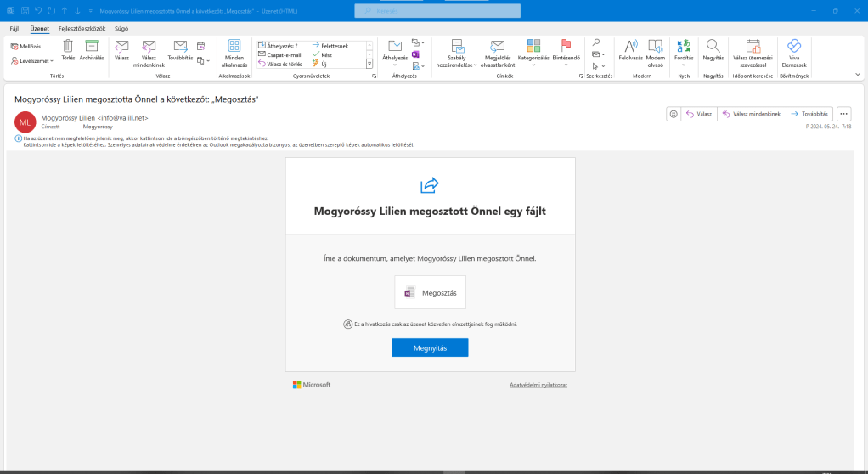The width and height of the screenshot is (868, 474).
Task: Click the Válasz reply icon in ribbon
Action: (x=121, y=47)
